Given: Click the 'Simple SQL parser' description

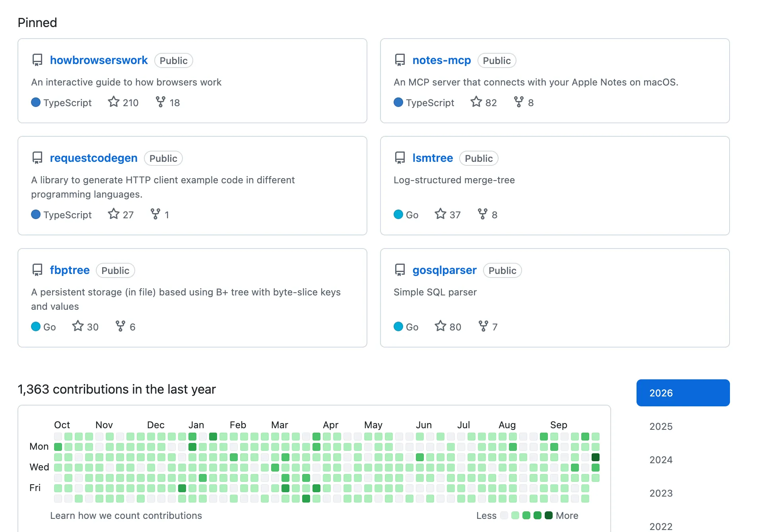Looking at the screenshot, I should coord(435,292).
